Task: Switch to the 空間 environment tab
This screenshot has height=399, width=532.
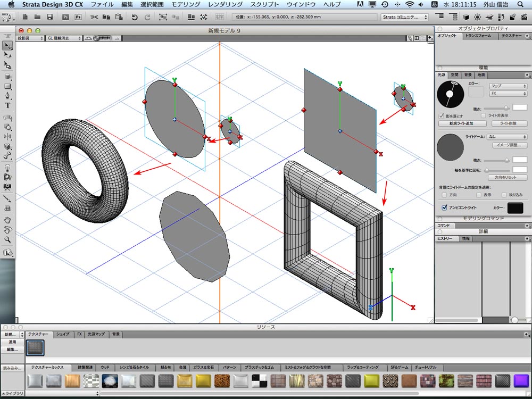Action: pos(455,75)
